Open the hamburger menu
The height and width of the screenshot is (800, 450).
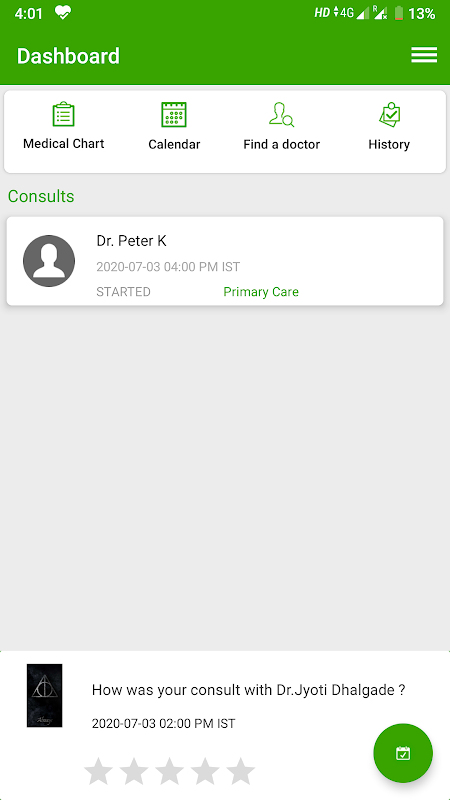(x=424, y=55)
